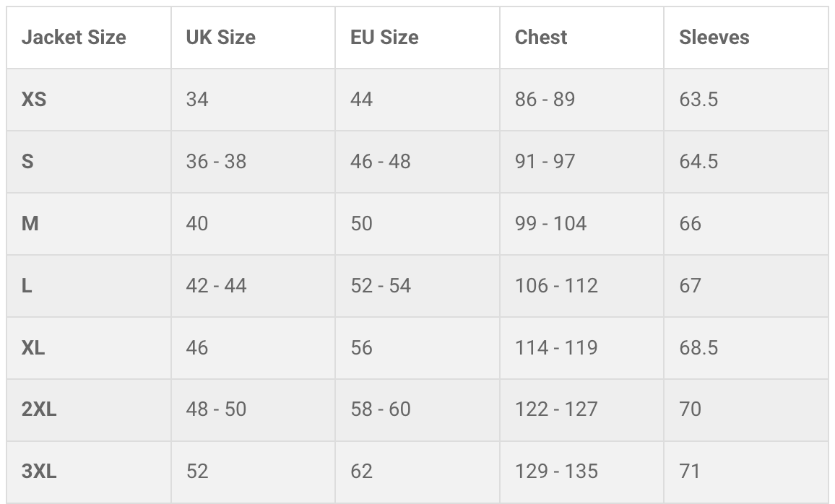Click the UK size 46 cell
The width and height of the screenshot is (835, 504).
tap(197, 347)
